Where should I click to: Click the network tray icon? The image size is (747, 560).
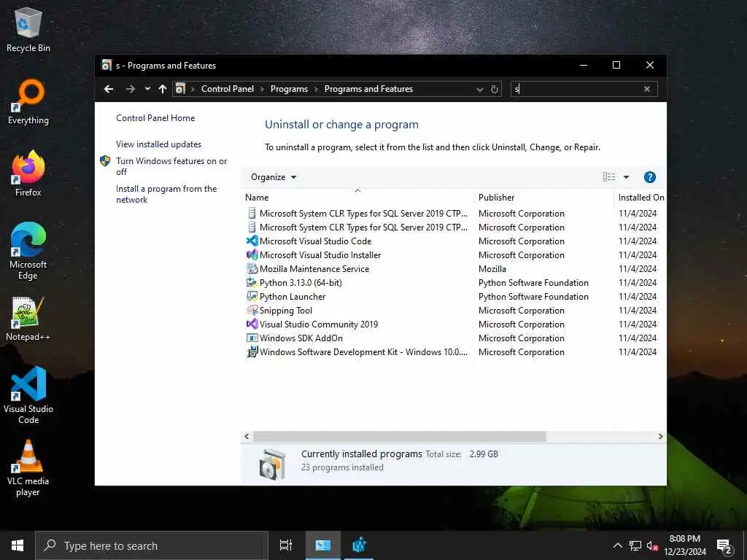pos(635,545)
